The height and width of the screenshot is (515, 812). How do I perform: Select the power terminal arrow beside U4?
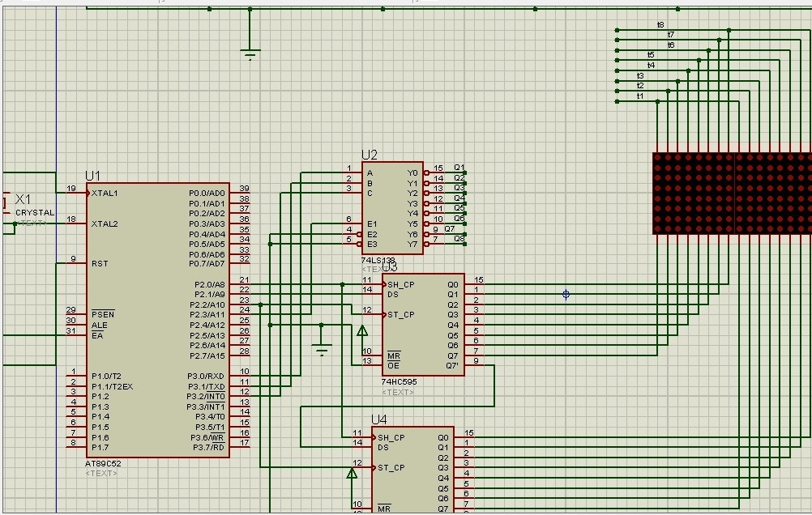point(352,472)
